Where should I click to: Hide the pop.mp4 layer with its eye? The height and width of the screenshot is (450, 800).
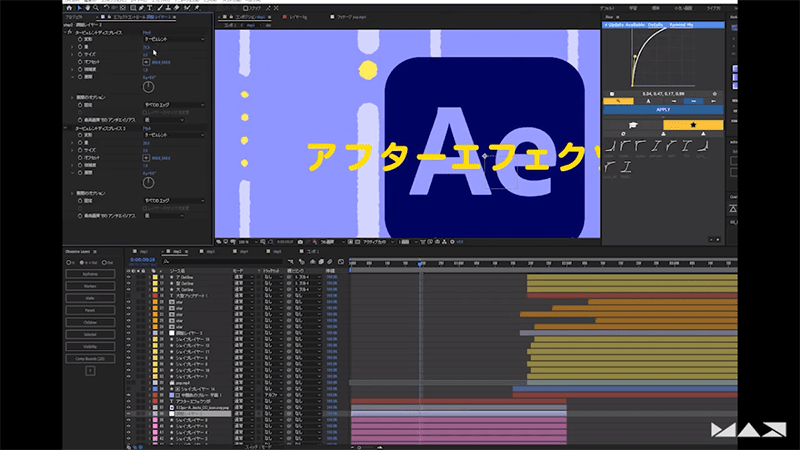(x=129, y=383)
